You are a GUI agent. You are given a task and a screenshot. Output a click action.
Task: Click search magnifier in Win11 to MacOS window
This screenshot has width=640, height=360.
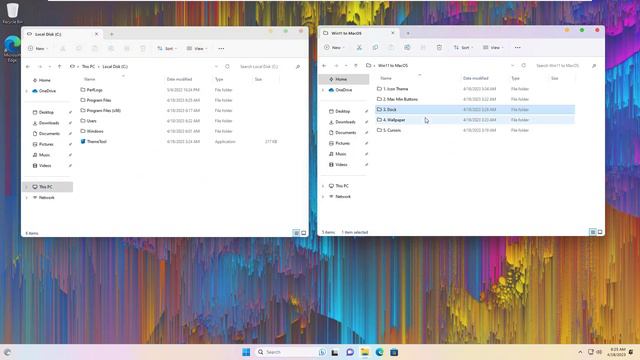click(594, 65)
